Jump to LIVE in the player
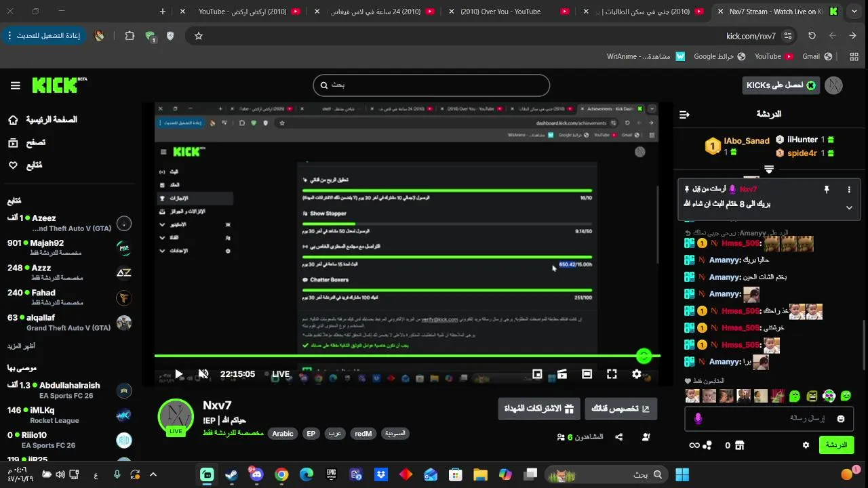 click(277, 373)
